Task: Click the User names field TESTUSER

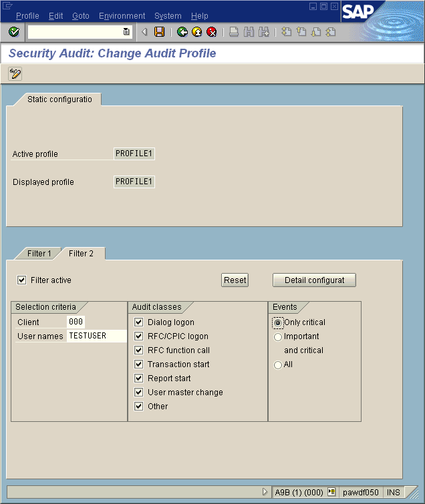Action: tap(96, 336)
